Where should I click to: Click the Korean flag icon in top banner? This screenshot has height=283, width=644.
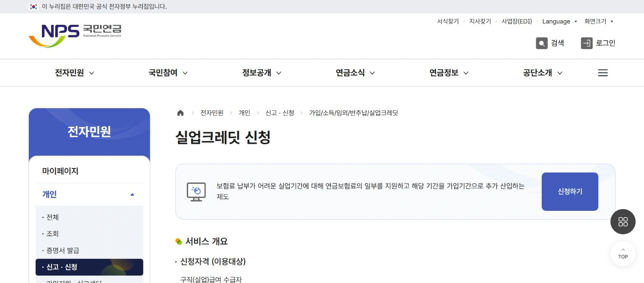(34, 7)
